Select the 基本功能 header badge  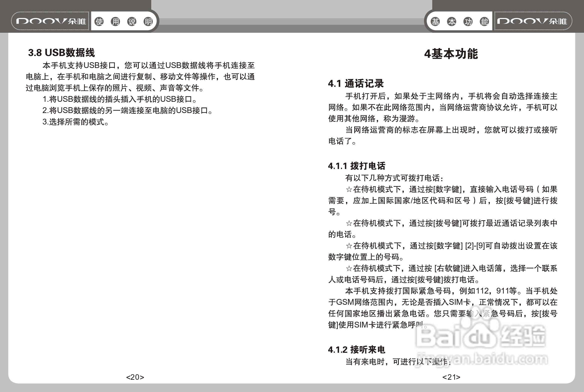coord(459,22)
